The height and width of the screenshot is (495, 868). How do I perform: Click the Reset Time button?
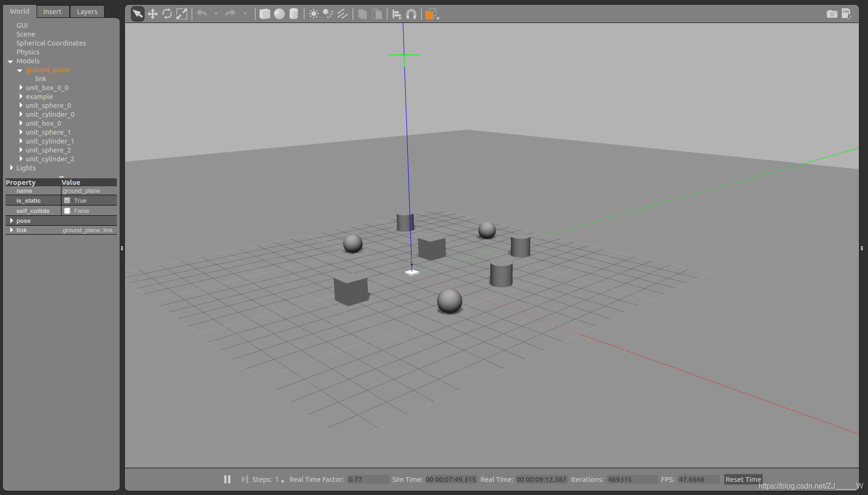(743, 479)
